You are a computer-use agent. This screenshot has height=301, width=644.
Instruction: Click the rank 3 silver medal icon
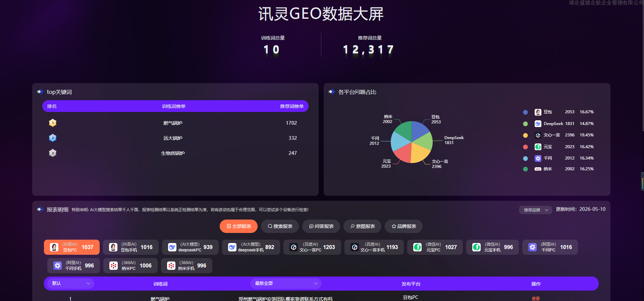click(53, 153)
